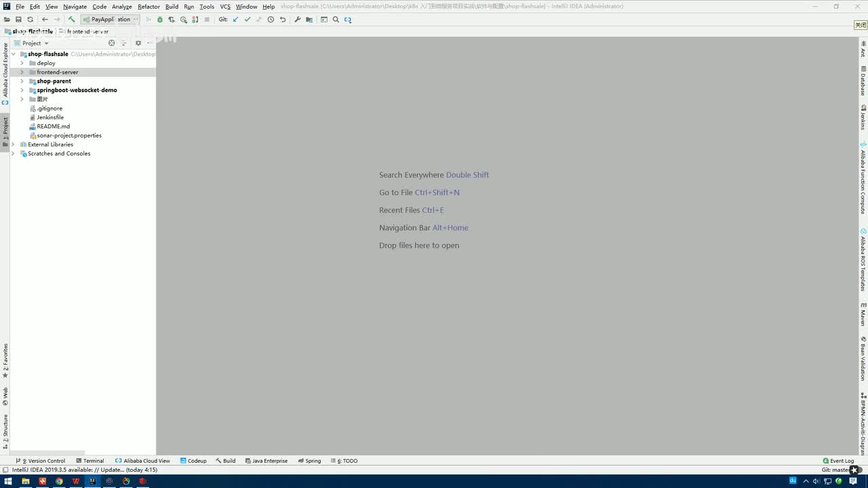Click Git Update Project blue arrow

pos(235,20)
